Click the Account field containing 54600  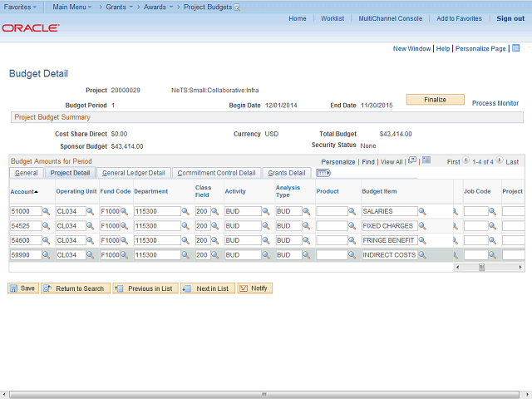24,241
